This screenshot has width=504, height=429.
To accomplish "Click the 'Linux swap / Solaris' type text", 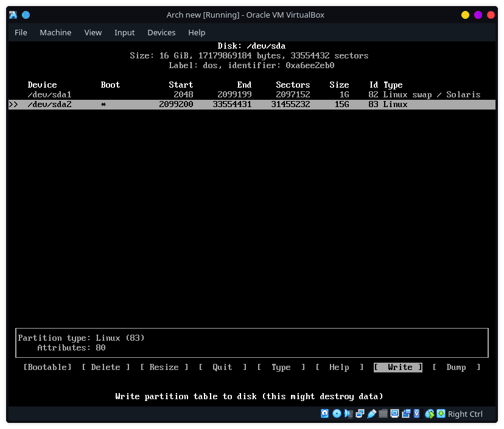I will click(432, 94).
